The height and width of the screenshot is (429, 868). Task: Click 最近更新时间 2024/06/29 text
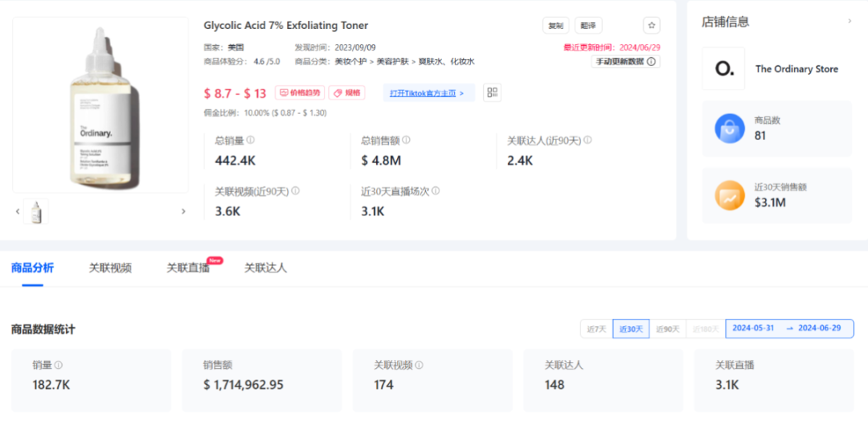(612, 47)
